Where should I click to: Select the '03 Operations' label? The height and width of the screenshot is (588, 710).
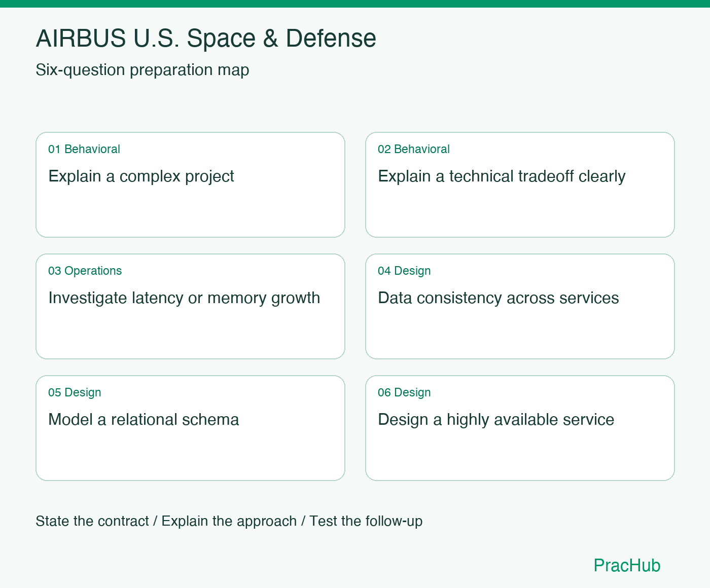pos(85,271)
